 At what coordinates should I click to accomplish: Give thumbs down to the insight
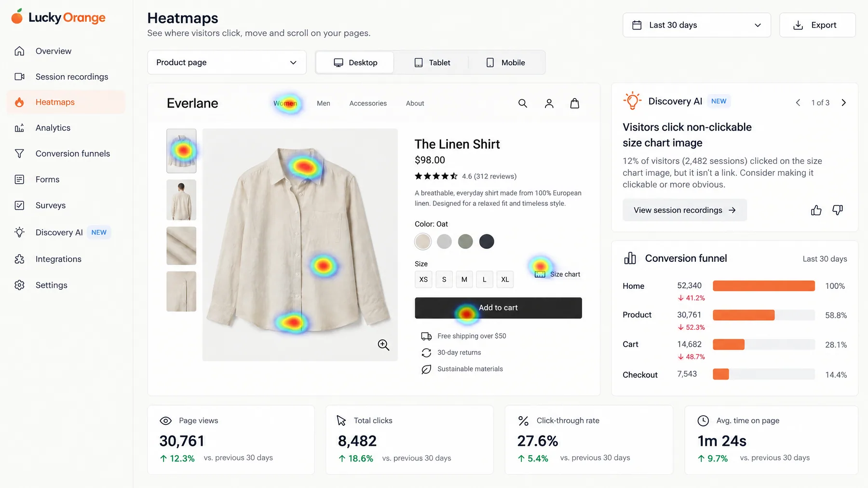coord(838,210)
